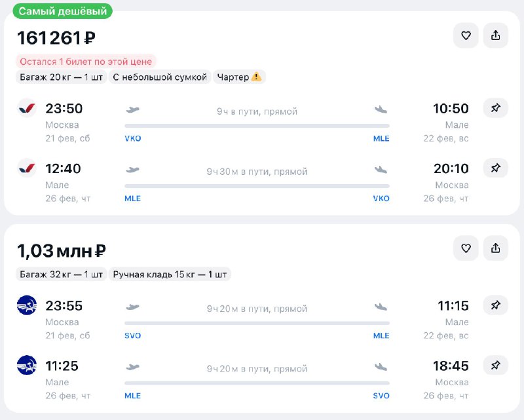Click the charter warning triangle icon

pyautogui.click(x=256, y=77)
